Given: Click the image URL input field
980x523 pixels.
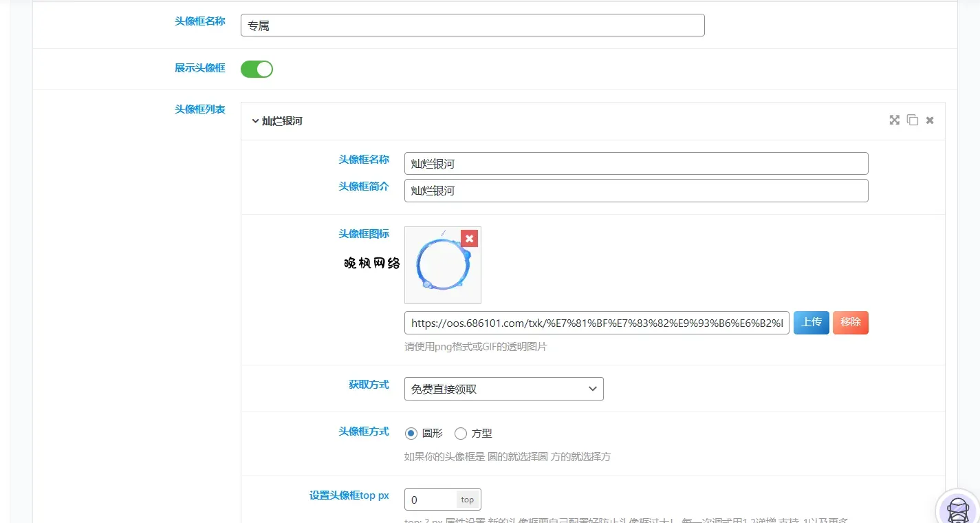Looking at the screenshot, I should 596,323.
